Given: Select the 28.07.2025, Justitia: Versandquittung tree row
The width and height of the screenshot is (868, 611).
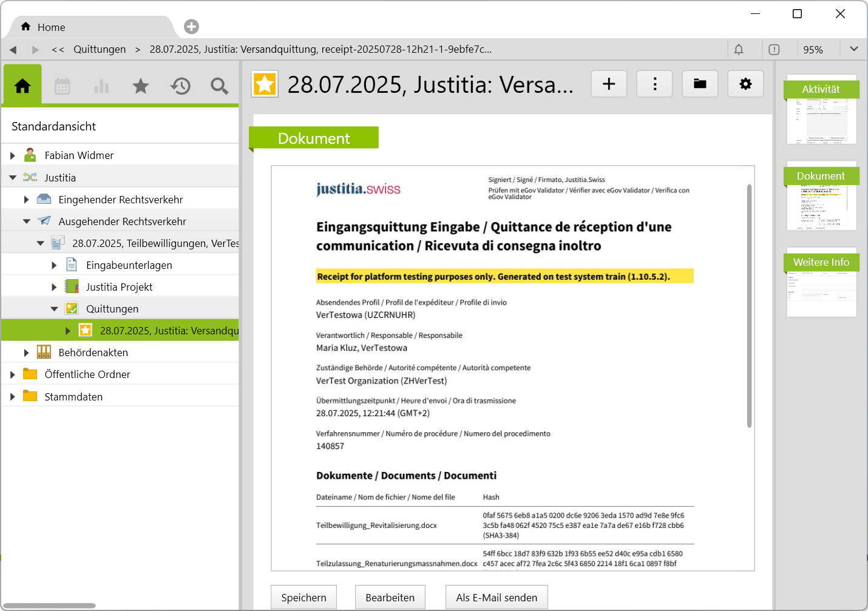Looking at the screenshot, I should 120,330.
